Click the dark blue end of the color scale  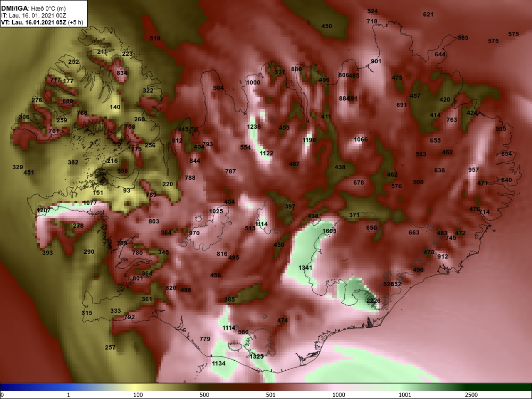(14, 387)
